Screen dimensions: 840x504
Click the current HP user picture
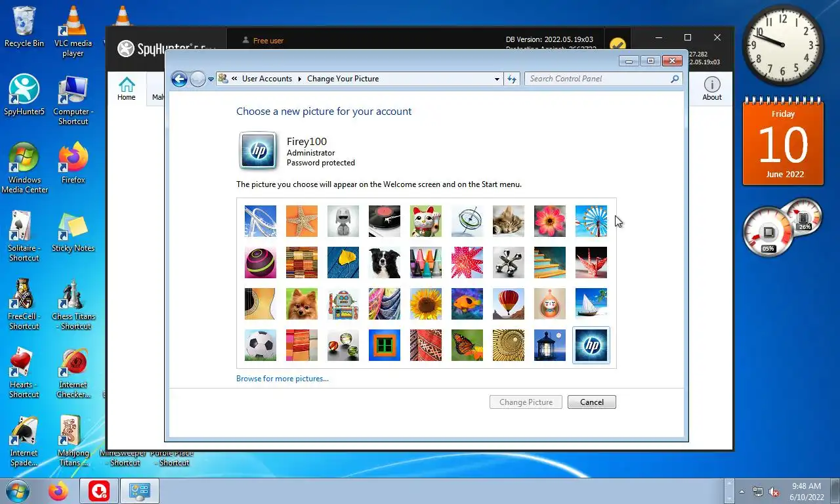tap(259, 151)
